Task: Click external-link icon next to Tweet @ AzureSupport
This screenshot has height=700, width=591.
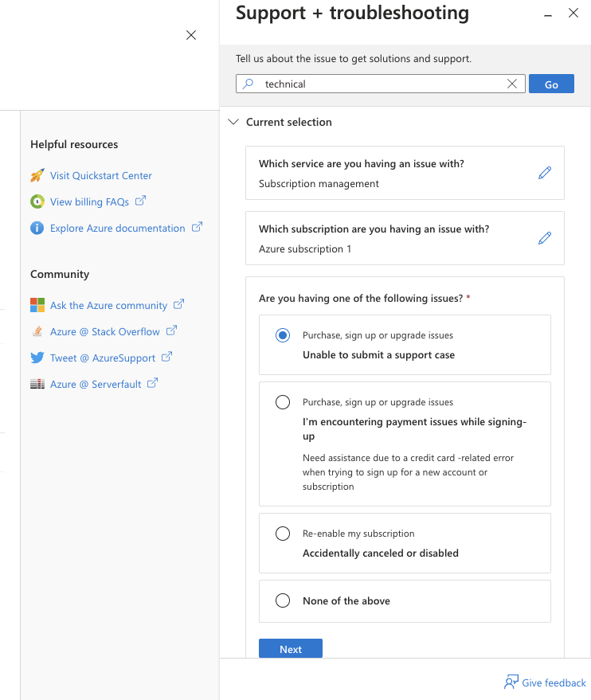Action: click(x=166, y=357)
